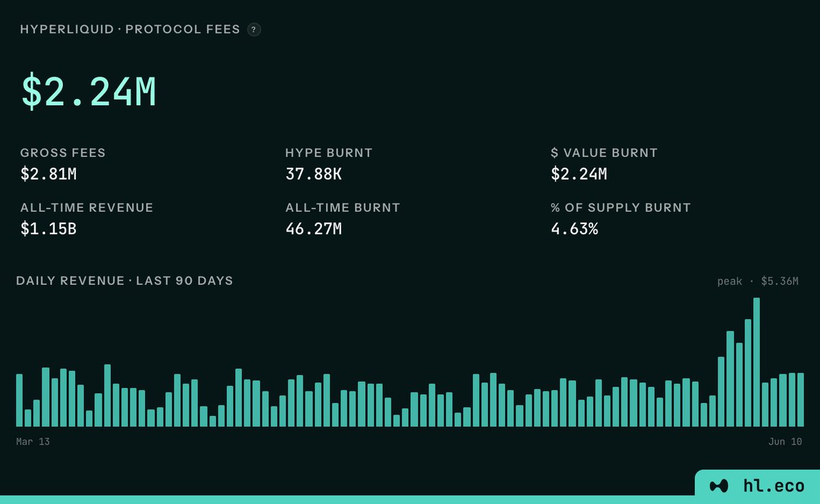The image size is (820, 504).
Task: Click the ALL-TIME BURNT label
Action: tap(342, 208)
